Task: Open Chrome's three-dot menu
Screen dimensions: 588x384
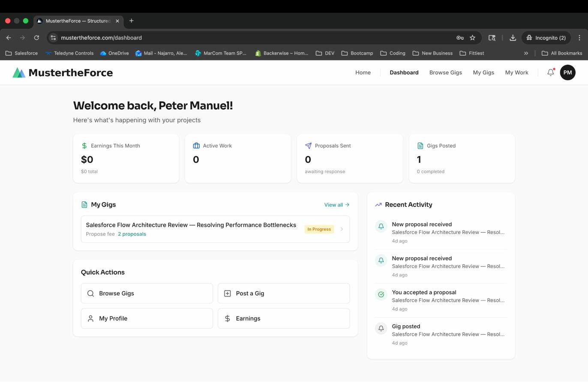Action: (579, 38)
